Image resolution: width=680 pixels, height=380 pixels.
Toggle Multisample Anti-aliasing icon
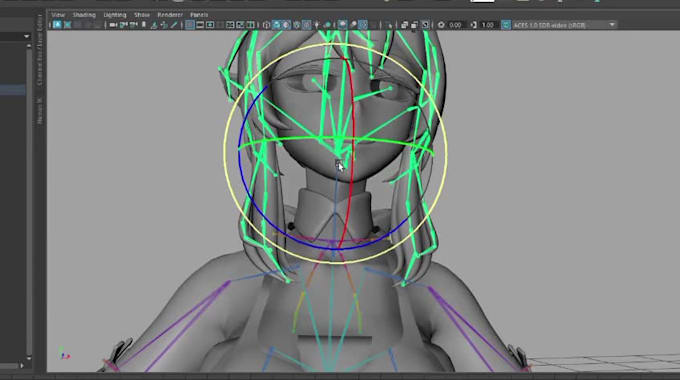tap(363, 25)
